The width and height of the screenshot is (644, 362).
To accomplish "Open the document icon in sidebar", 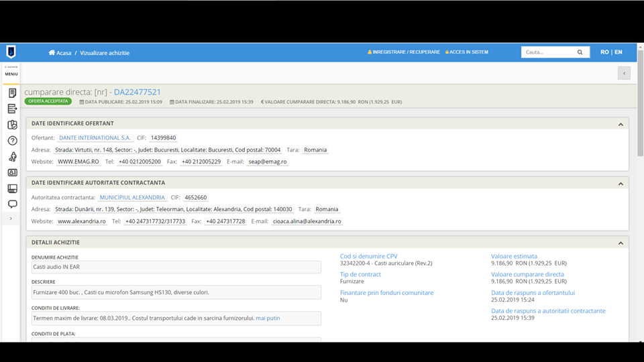I will click(12, 93).
